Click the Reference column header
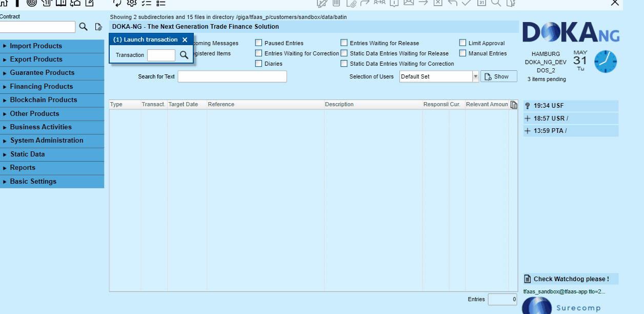This screenshot has width=644, height=314. pyautogui.click(x=266, y=105)
